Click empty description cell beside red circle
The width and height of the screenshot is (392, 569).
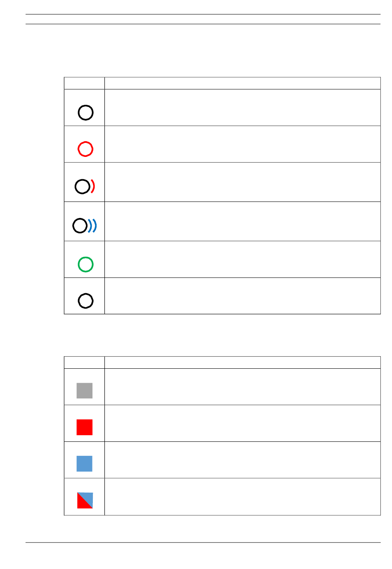(x=243, y=144)
